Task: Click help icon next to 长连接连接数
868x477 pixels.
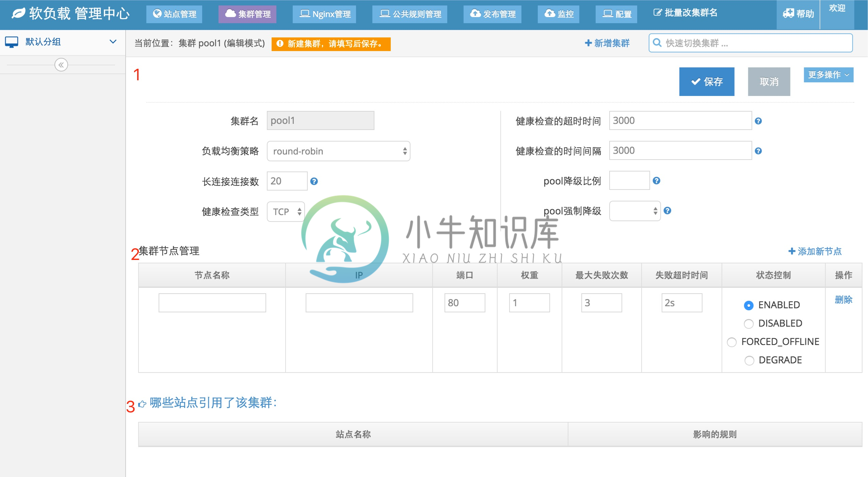Action: [x=314, y=181]
